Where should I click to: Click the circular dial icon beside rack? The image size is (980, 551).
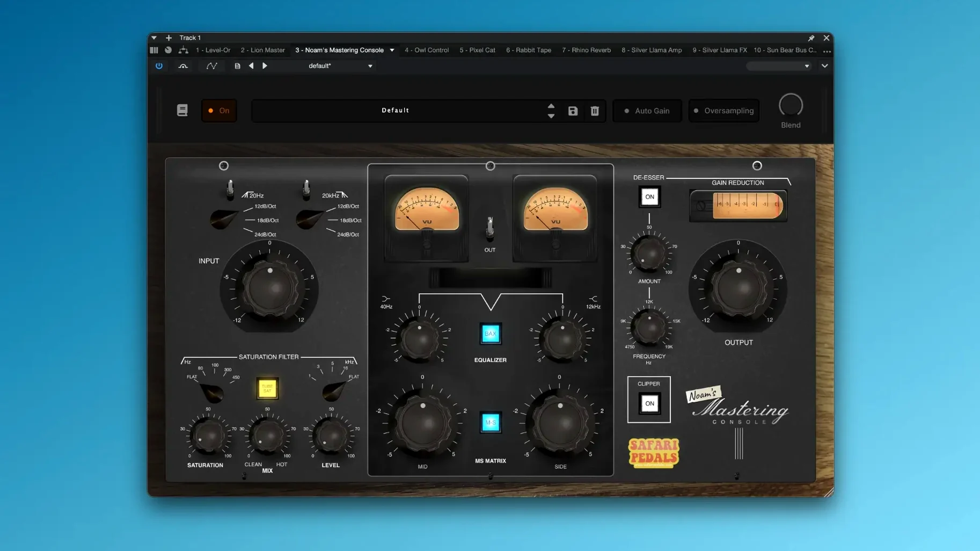pos(168,50)
